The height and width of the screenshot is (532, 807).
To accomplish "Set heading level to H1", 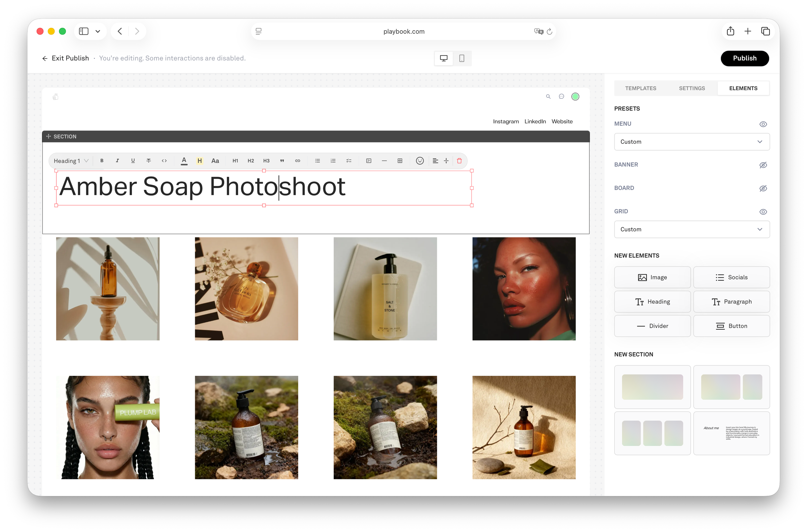I will (235, 161).
